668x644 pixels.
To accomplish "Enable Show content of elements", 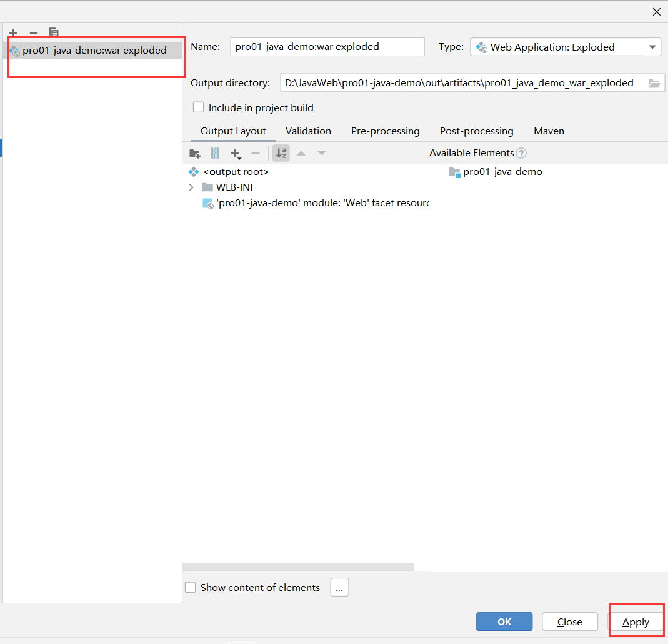I will (x=191, y=587).
